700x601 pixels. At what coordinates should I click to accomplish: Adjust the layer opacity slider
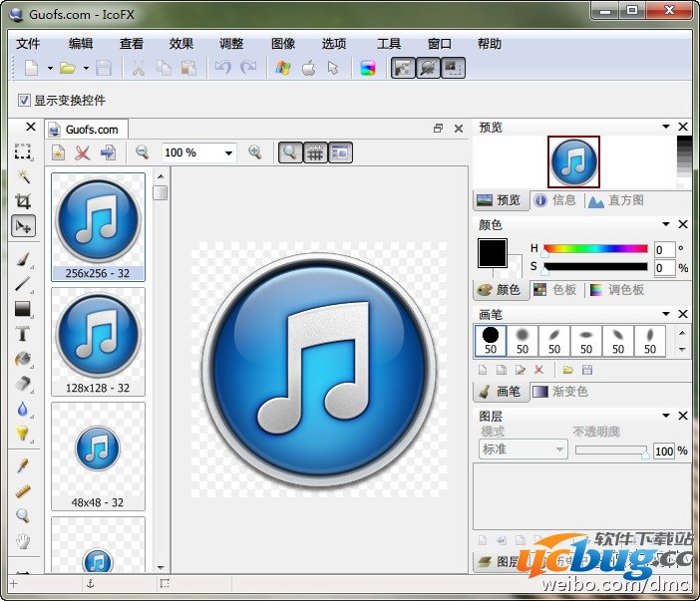611,451
